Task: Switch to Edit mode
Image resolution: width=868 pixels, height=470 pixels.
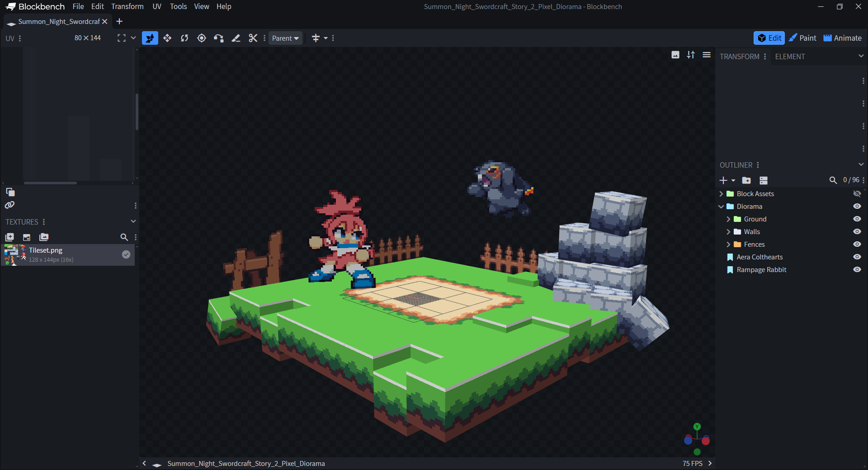Action: 769,38
